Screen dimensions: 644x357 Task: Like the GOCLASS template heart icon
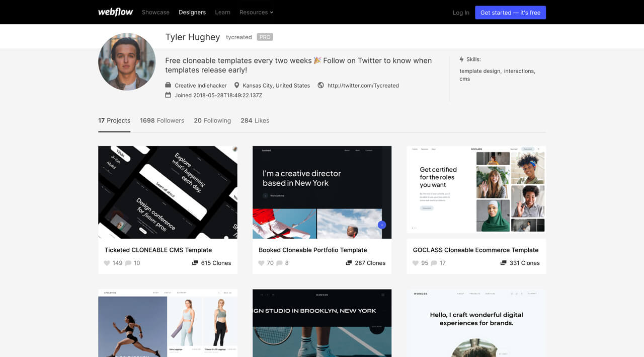coord(416,263)
